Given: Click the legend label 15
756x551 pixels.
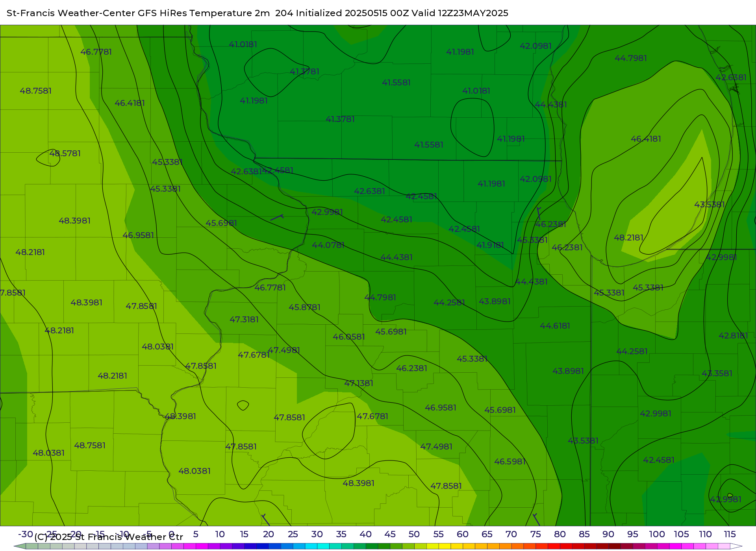Looking at the screenshot, I should coord(244,534).
